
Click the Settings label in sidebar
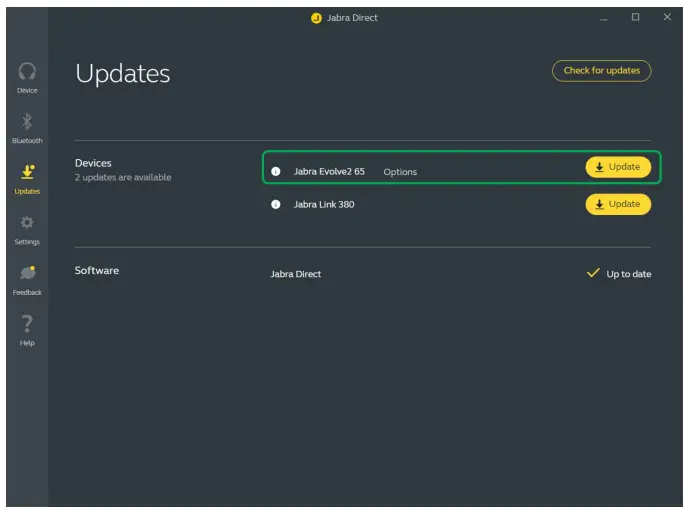point(27,242)
